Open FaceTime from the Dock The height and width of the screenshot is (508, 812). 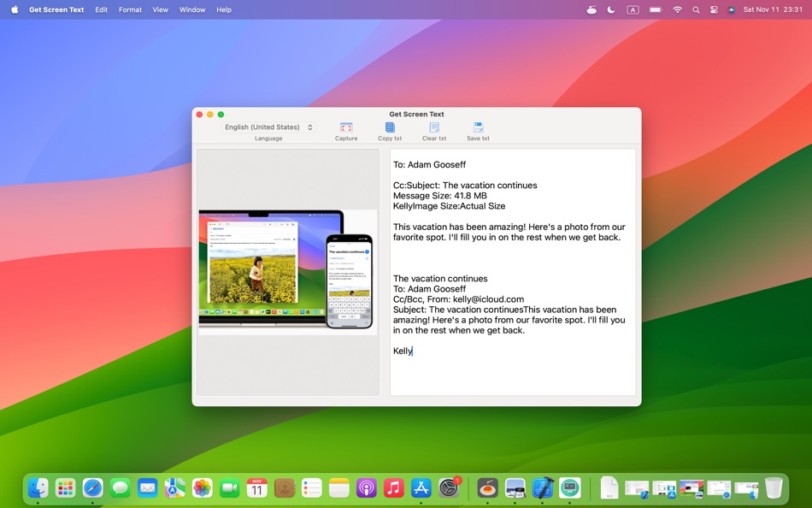click(x=229, y=487)
